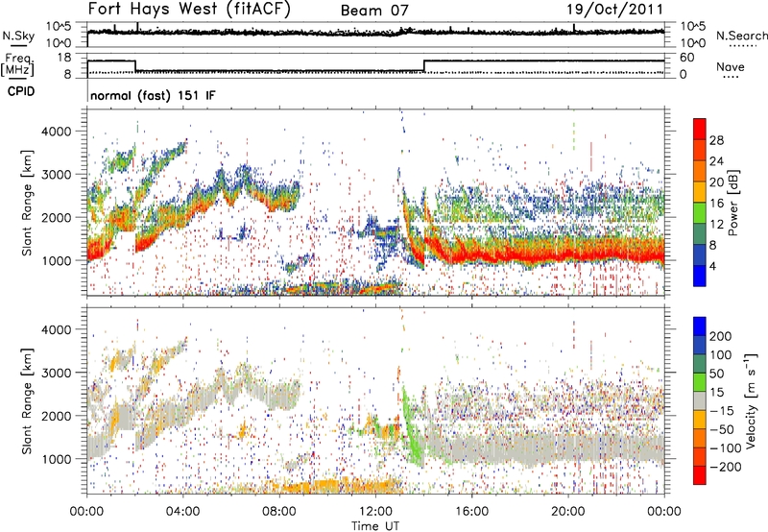The image size is (768, 532).
Task: Click the 'Time UT' axis title
Action: coord(375,526)
